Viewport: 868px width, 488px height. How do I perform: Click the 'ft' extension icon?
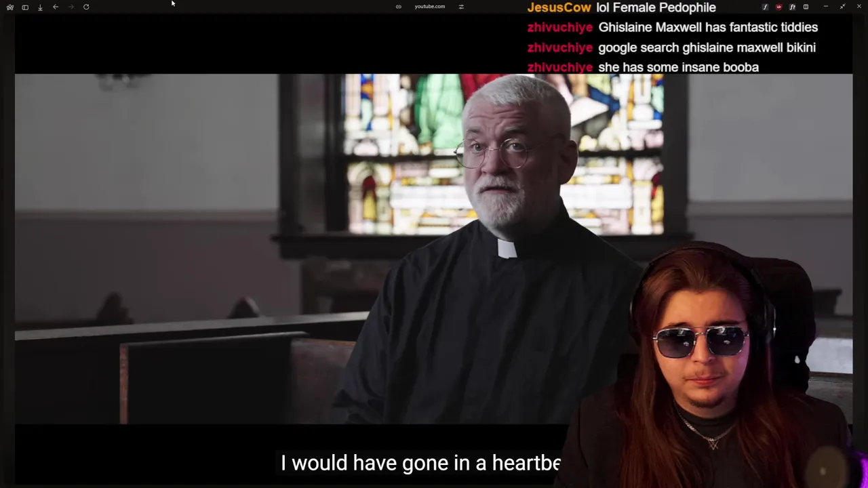(x=792, y=7)
